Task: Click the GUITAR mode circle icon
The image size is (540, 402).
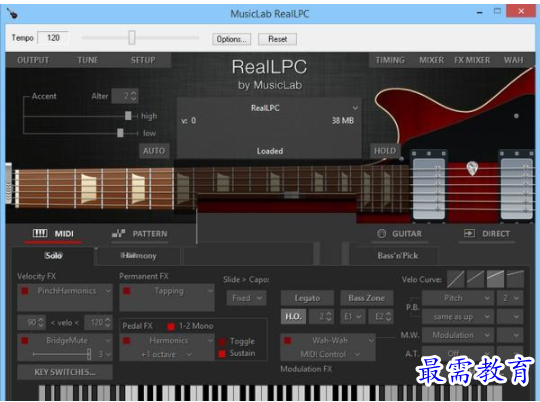Action: coord(382,234)
